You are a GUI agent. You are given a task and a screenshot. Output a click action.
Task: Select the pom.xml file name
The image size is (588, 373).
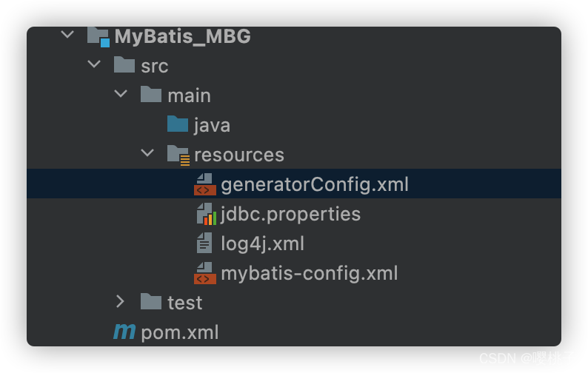click(x=180, y=332)
